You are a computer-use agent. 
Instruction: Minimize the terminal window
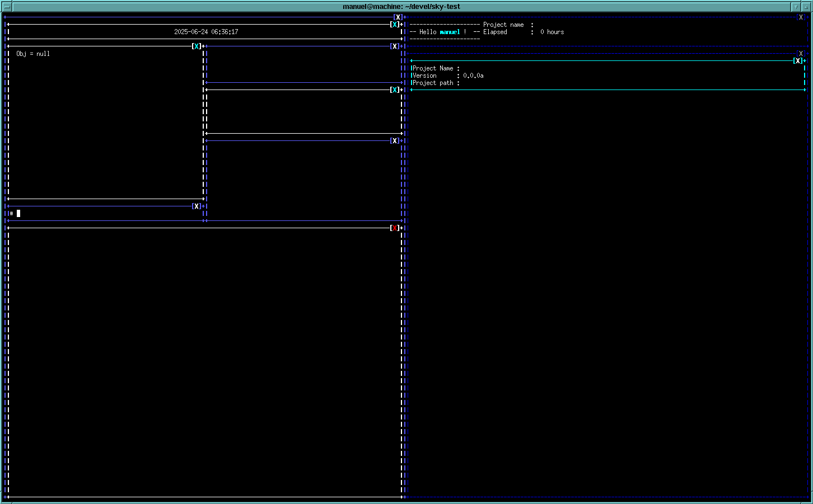796,7
